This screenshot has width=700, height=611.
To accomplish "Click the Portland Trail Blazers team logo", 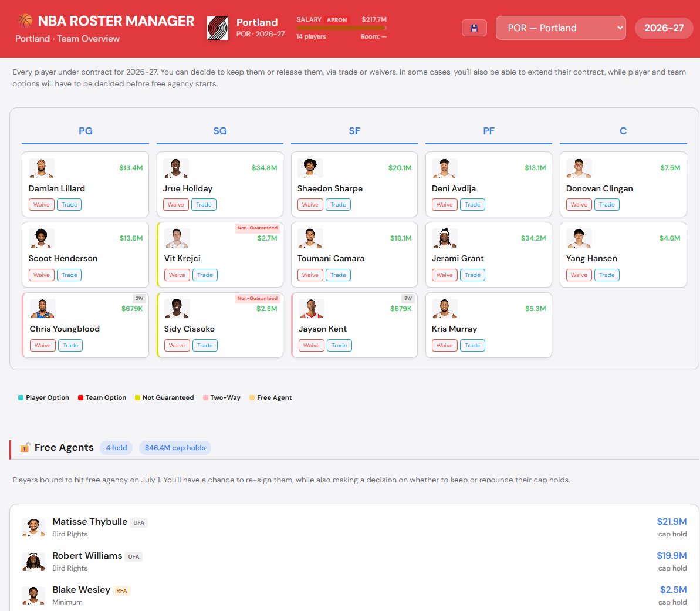I will coord(218,28).
